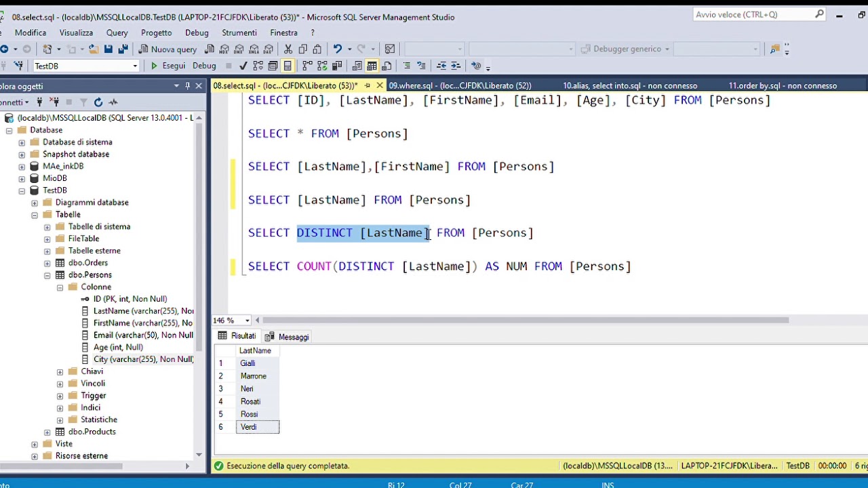
Task: Click the Nuova query button
Action: click(167, 49)
